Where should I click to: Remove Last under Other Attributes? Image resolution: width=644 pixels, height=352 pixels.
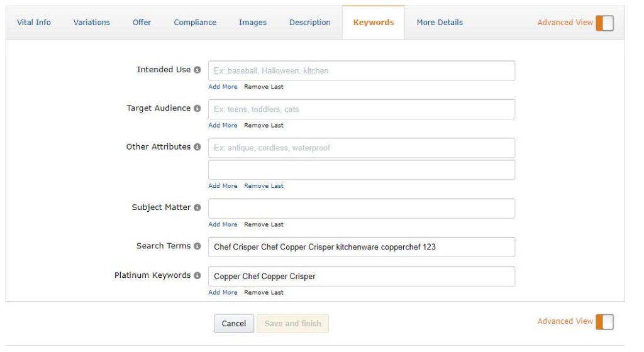(x=264, y=186)
